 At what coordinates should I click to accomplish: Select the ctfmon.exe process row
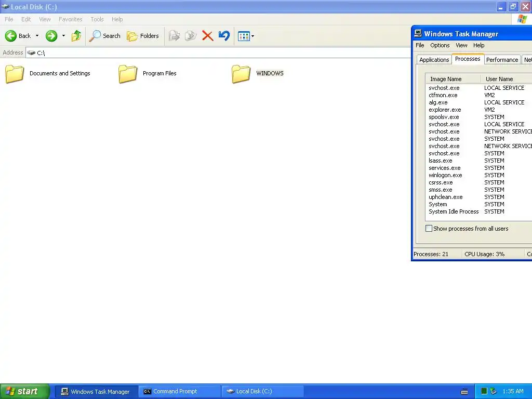click(478, 95)
